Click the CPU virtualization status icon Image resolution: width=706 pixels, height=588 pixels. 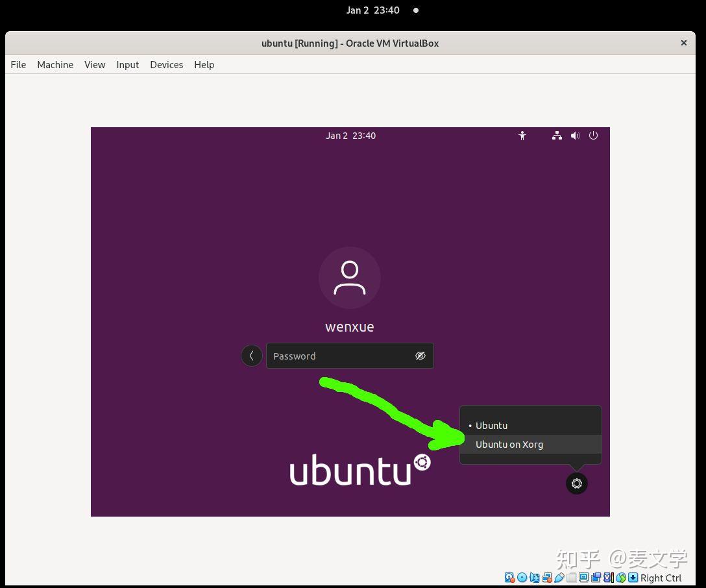608,578
